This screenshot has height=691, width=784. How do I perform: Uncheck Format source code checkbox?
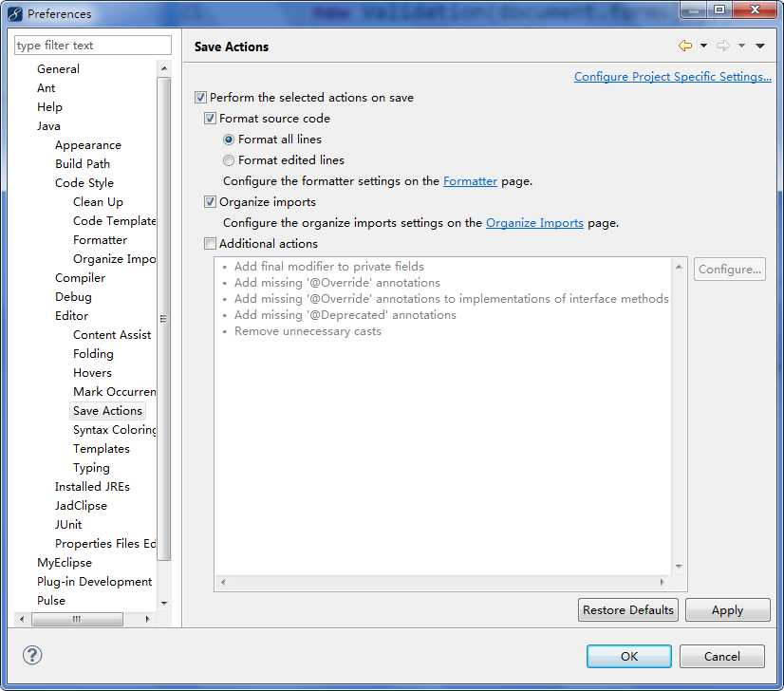point(210,118)
